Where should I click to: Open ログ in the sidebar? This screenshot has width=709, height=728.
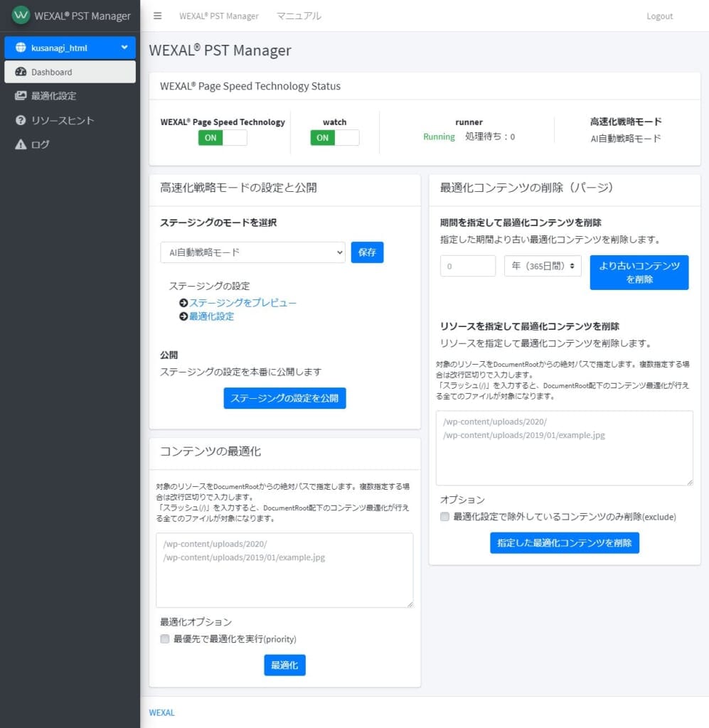tap(70, 144)
